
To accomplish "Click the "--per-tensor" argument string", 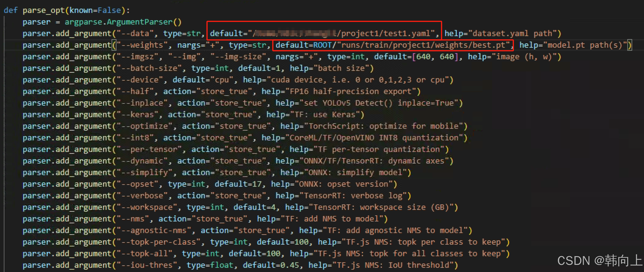I will click(149, 149).
